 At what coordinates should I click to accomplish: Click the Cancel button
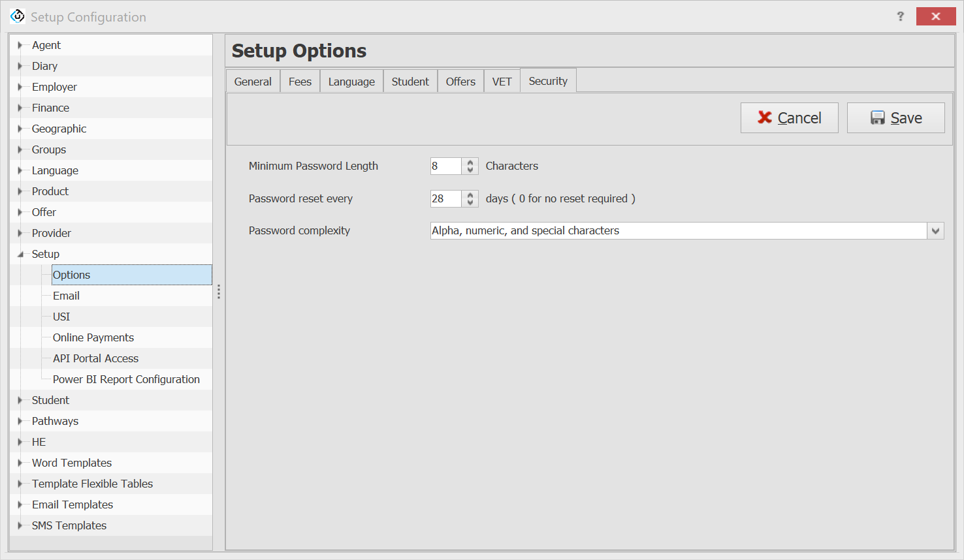tap(789, 118)
